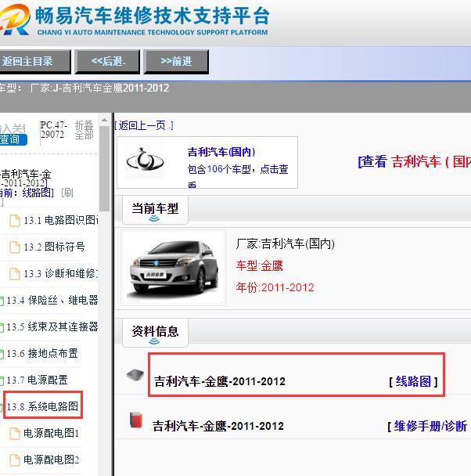Select the 当前车型 tab
Screen dimensions: 471x476
tap(155, 210)
